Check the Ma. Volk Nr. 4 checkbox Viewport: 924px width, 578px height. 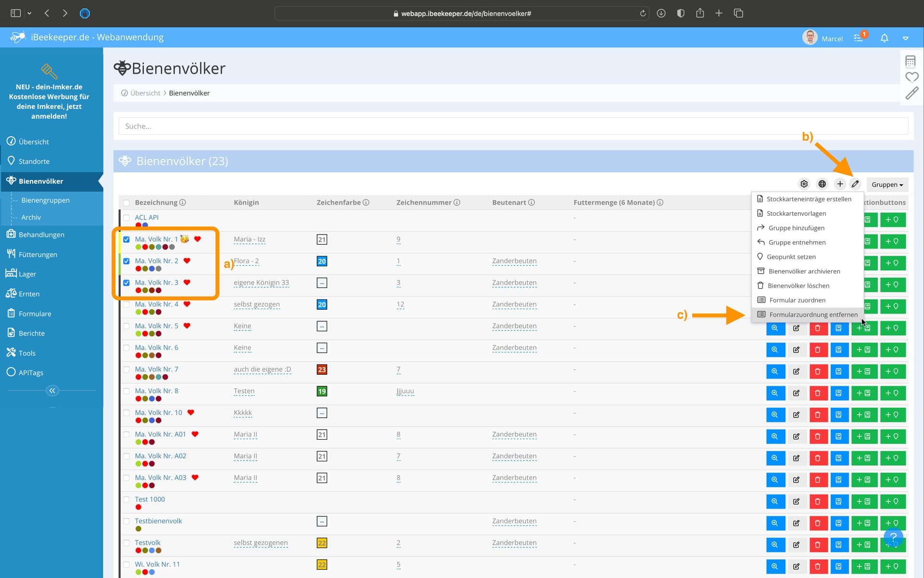126,304
